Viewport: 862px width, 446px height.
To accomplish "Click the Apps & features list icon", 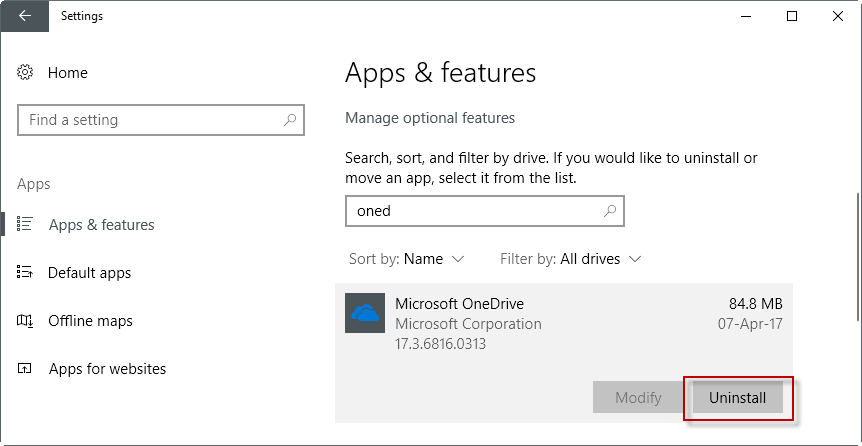I will click(25, 224).
